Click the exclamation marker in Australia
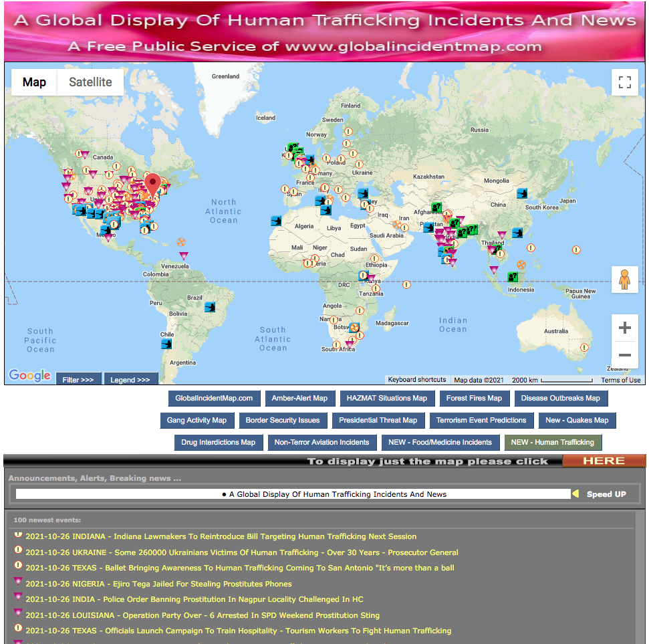Image resolution: width=649 pixels, height=644 pixels. [x=584, y=348]
